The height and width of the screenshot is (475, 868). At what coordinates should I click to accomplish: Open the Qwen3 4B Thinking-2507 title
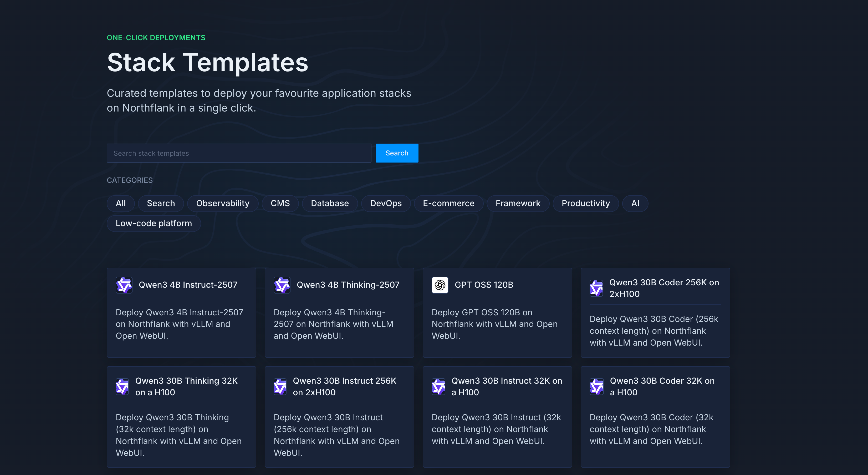click(348, 285)
